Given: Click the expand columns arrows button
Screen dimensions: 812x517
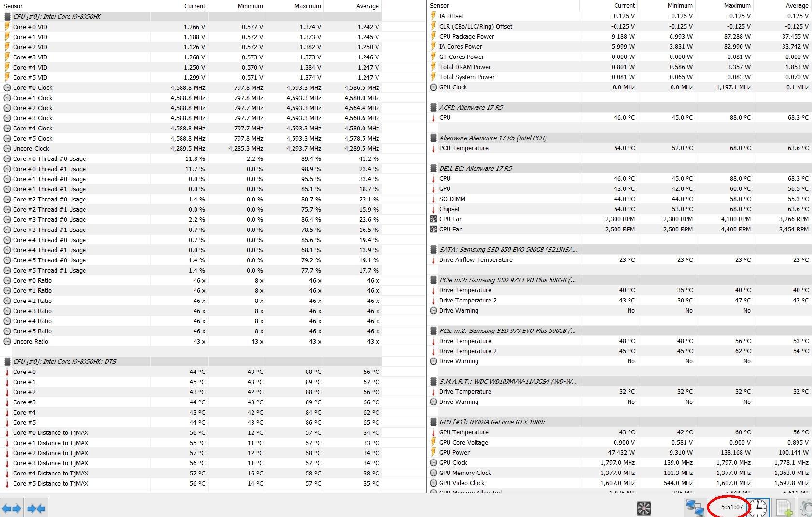Looking at the screenshot, I should (12, 508).
